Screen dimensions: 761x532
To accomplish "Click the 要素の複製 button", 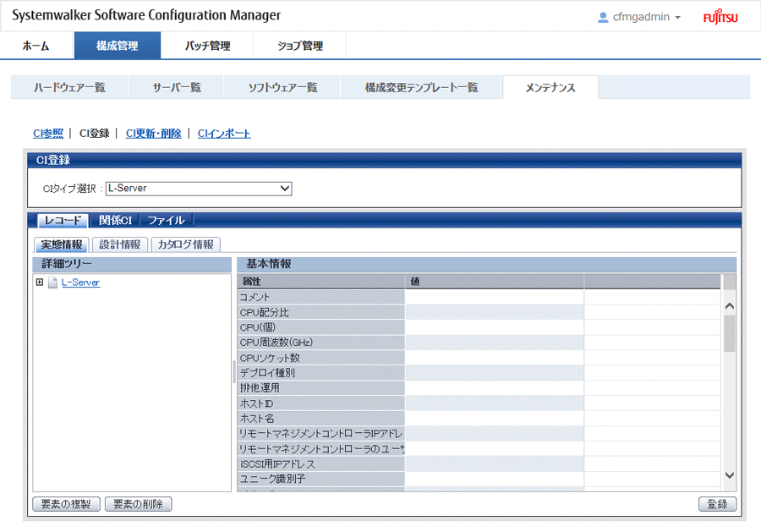I will [66, 504].
